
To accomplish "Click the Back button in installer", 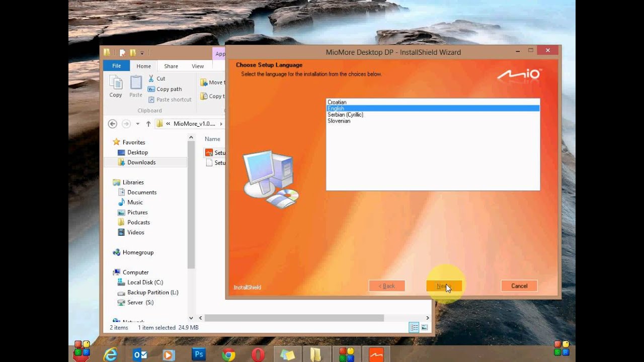I will click(387, 286).
